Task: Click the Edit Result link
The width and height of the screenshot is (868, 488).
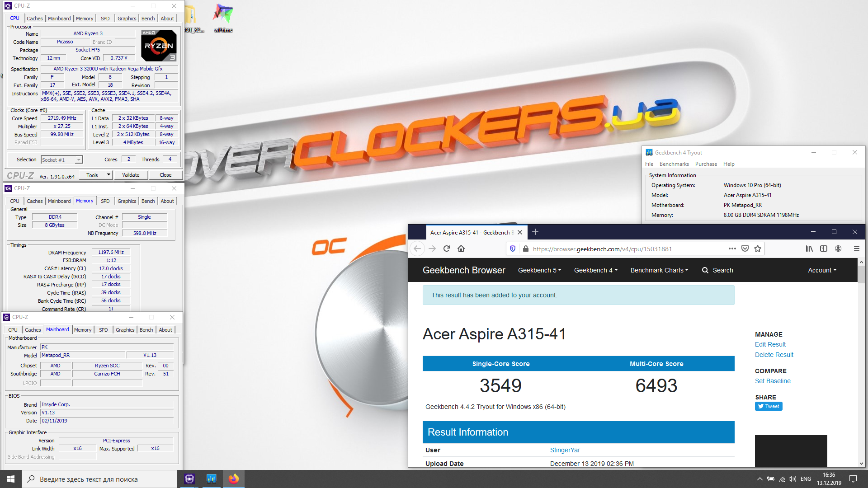Action: (770, 344)
